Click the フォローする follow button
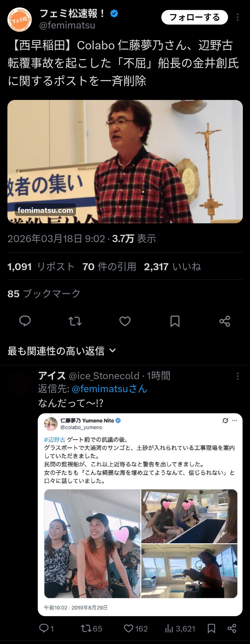Image resolution: width=250 pixels, height=644 pixels. pyautogui.click(x=194, y=17)
